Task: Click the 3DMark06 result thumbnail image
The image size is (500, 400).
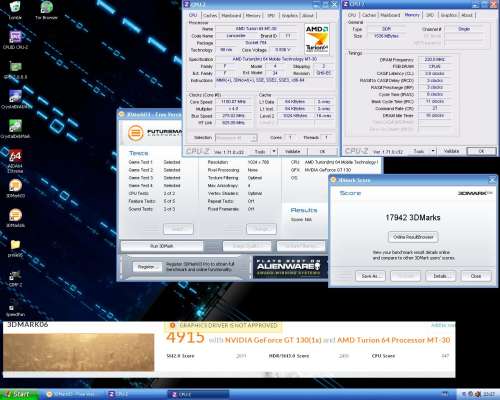Action: pyautogui.click(x=79, y=352)
